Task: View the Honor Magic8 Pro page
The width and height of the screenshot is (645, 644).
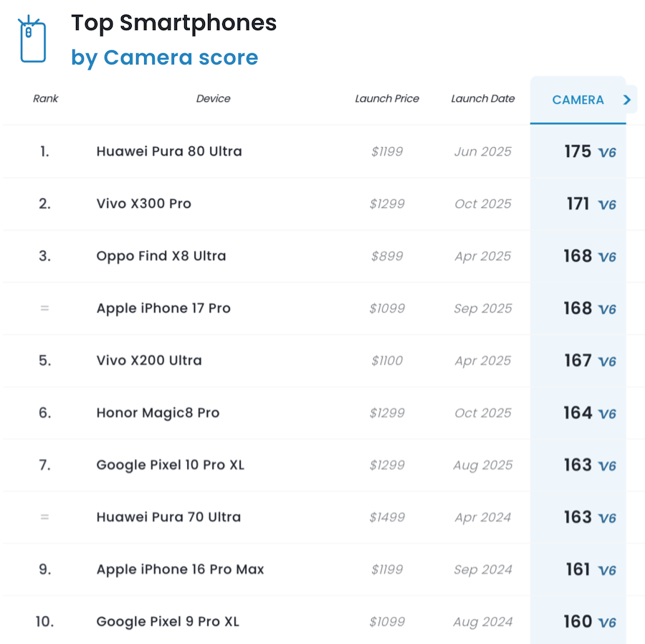Action: pyautogui.click(x=158, y=413)
